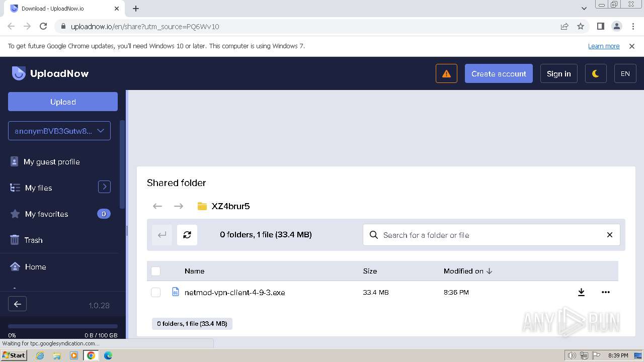644x362 pixels.
Task: Sort by Size column
Action: point(370,271)
